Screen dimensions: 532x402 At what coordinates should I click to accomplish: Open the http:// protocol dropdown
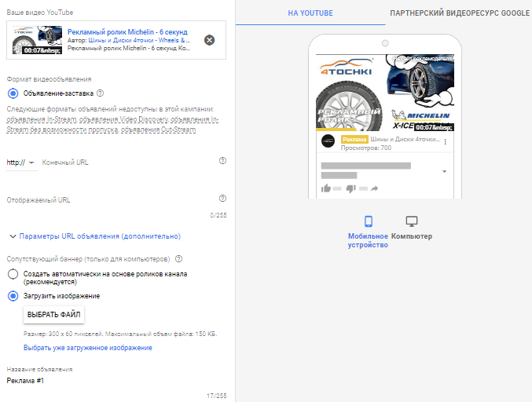click(x=21, y=163)
